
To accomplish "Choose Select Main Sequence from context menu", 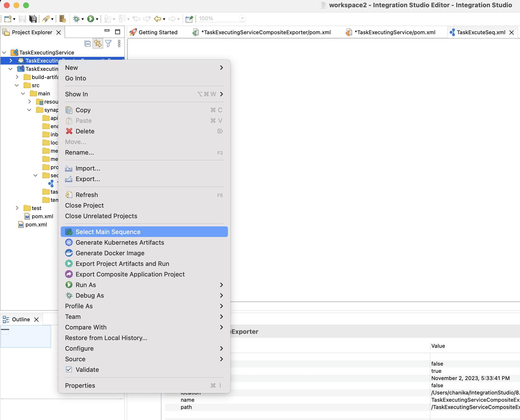I will (x=144, y=232).
